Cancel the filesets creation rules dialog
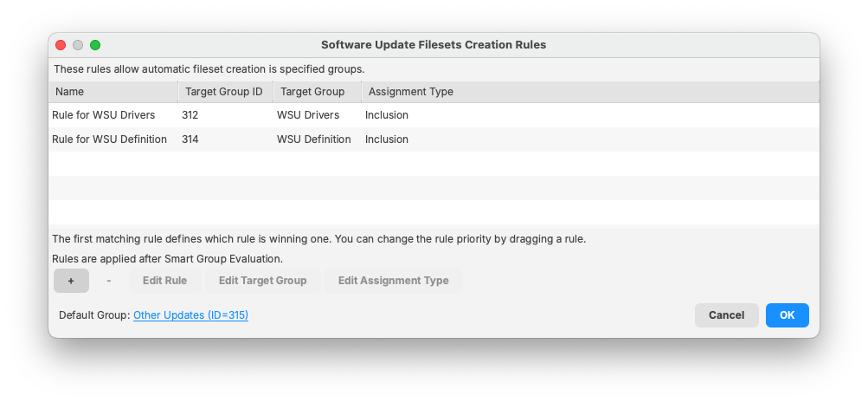This screenshot has width=868, height=402. pyautogui.click(x=726, y=315)
